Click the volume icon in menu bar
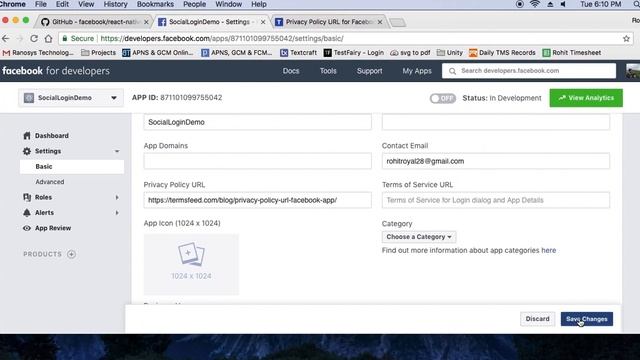The image size is (640, 360). (x=563, y=4)
